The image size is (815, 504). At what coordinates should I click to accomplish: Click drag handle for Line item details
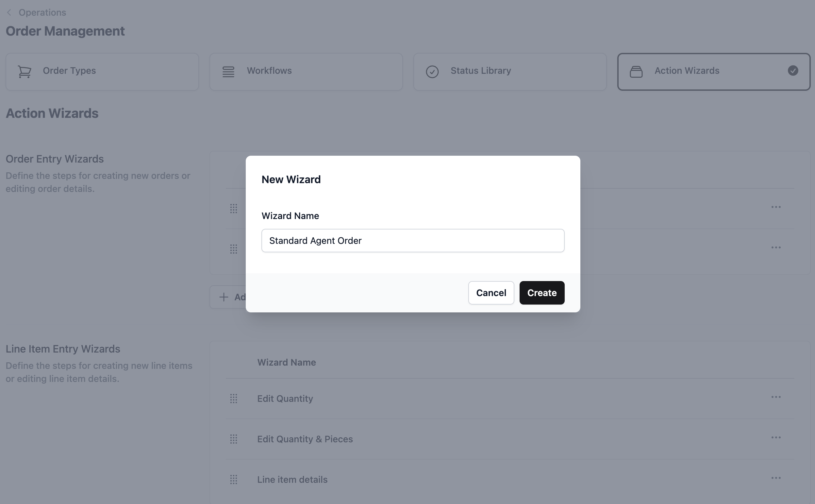[234, 479]
